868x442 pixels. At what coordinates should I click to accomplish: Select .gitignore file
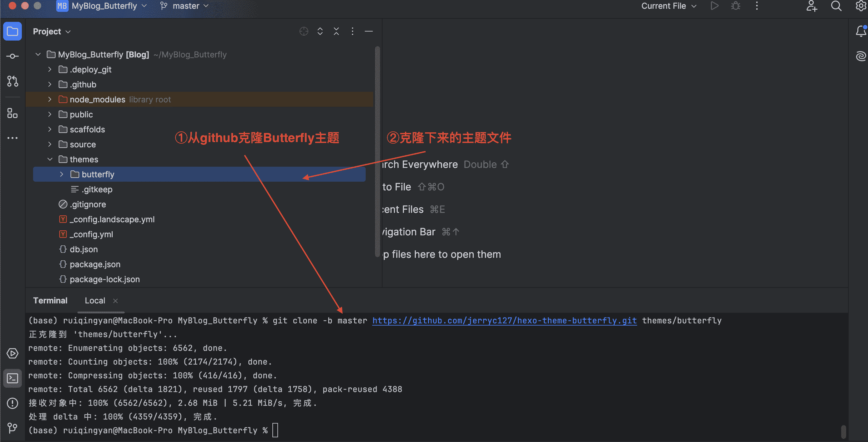88,204
